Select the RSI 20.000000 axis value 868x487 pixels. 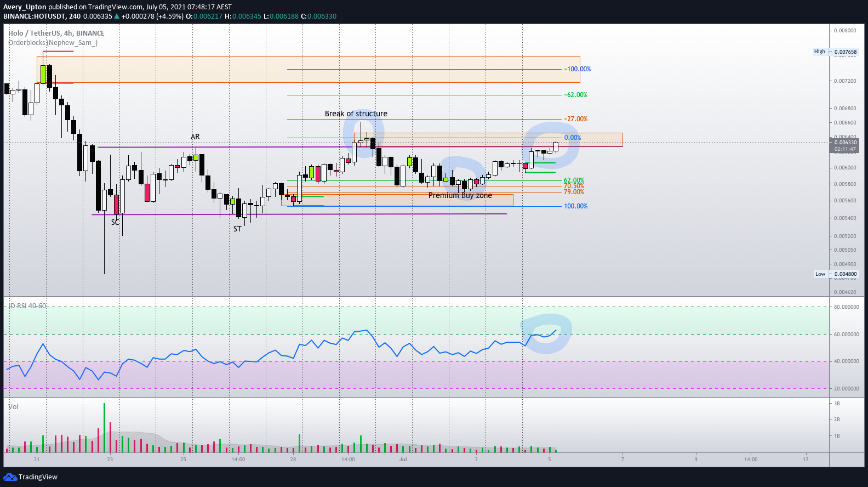[x=846, y=389]
